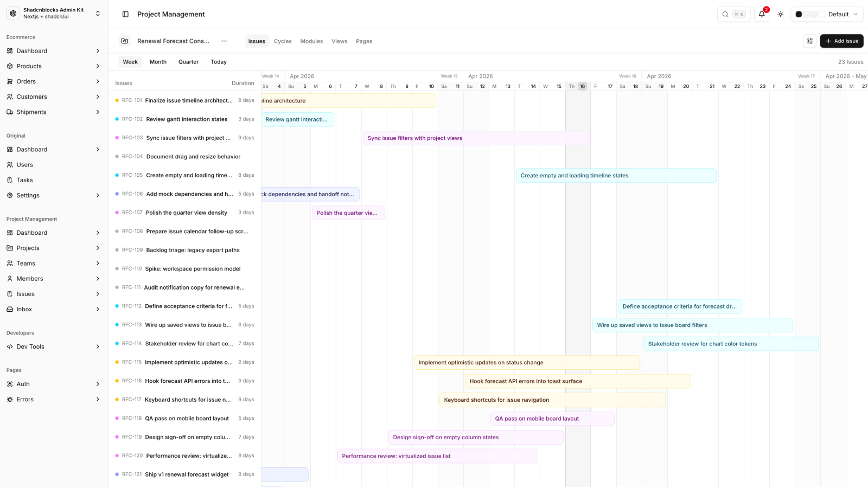Select Performance review virtualized issue list bar
This screenshot has height=488, width=868.
point(438,456)
